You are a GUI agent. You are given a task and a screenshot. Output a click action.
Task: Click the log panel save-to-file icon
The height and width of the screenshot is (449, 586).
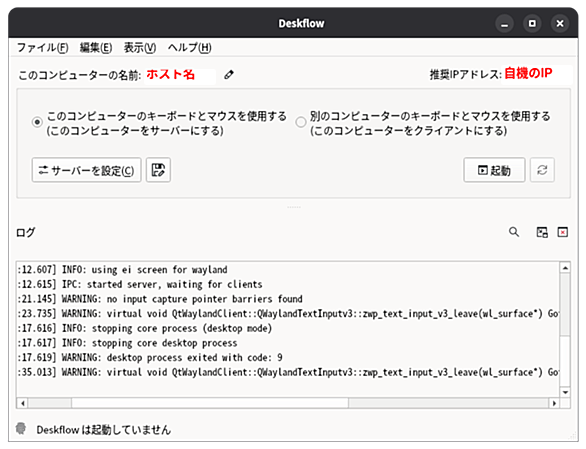coord(542,232)
